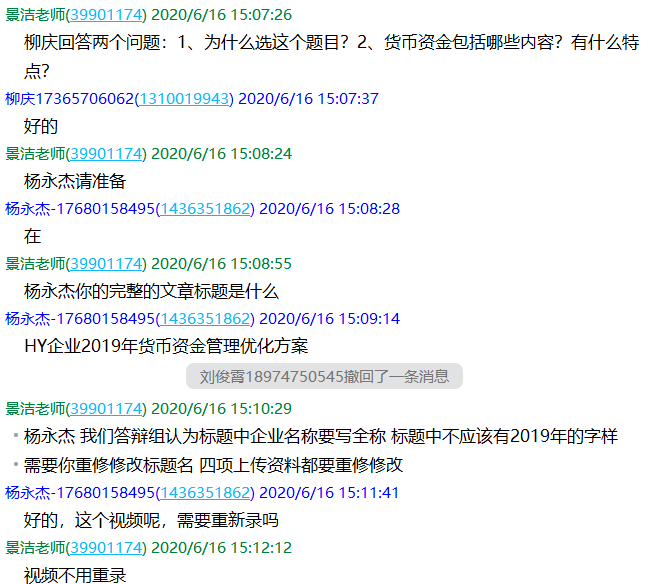Click the message line starting 柳庆回答两个问题
Screen dimensions: 653x584
pyautogui.click(x=331, y=42)
